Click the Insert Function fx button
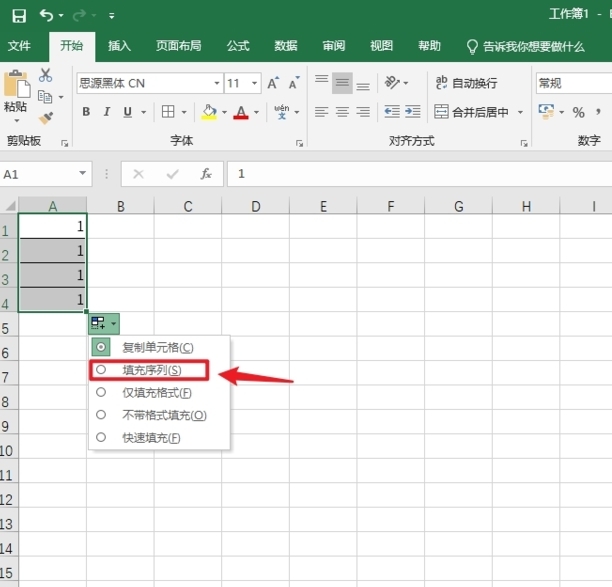Screen dimensions: 612x587 point(206,174)
